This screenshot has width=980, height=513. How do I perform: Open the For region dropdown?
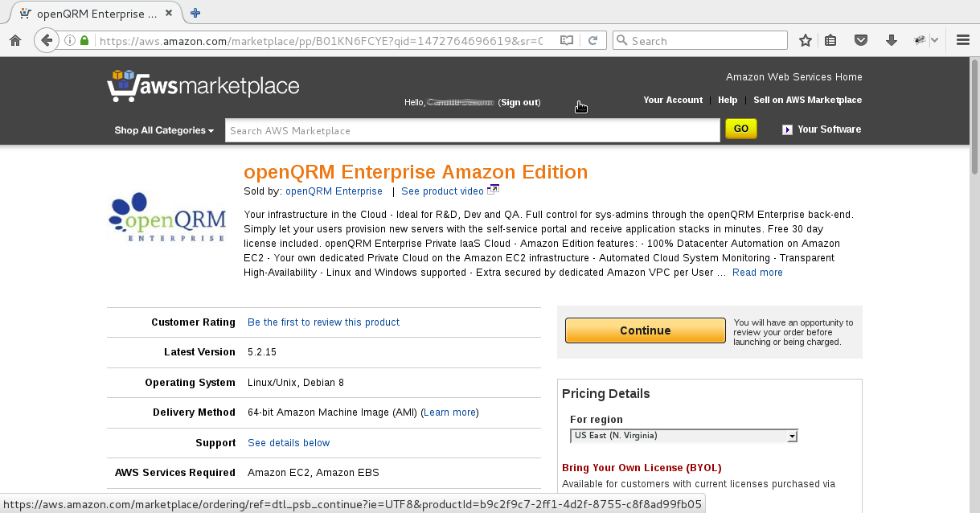click(x=683, y=436)
